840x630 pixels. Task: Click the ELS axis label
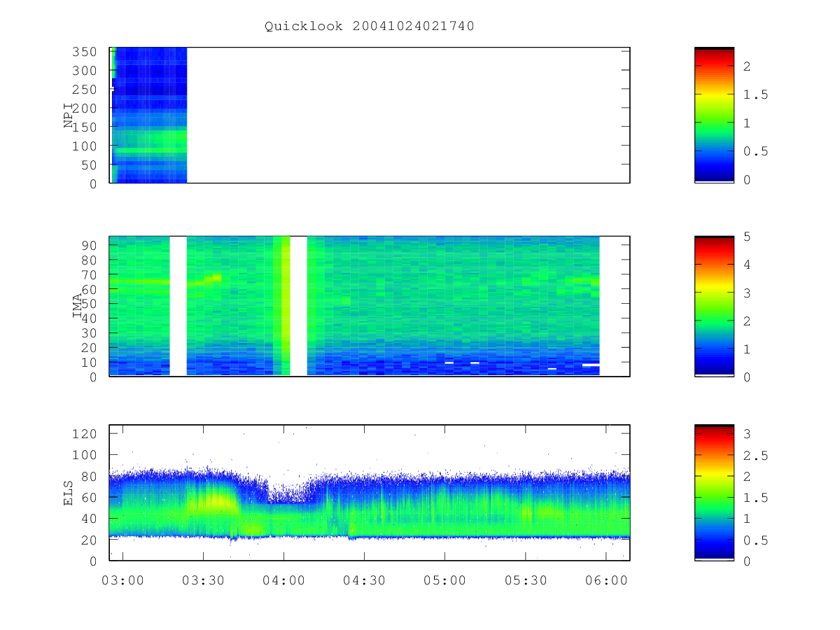(69, 493)
